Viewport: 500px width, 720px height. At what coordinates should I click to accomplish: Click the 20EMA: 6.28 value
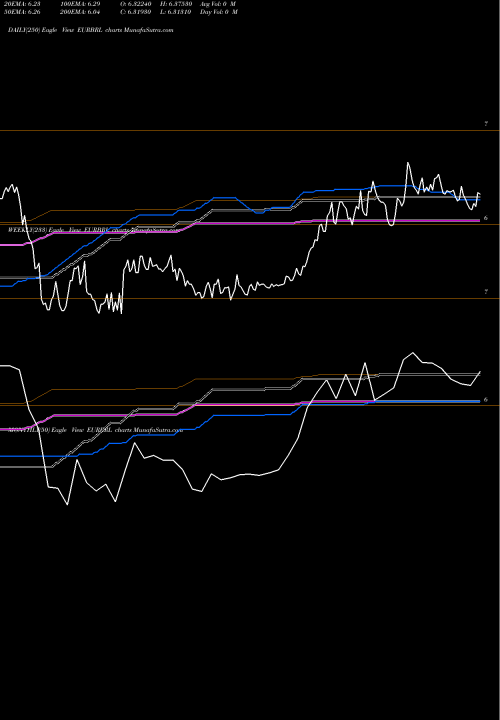click(x=22, y=4)
